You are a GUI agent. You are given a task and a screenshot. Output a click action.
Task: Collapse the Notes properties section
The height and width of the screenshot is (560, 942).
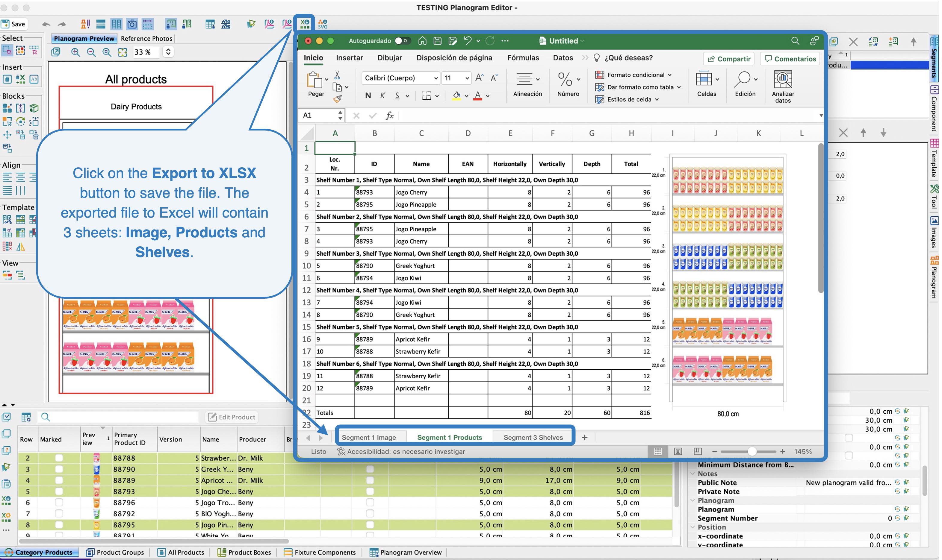coord(693,474)
